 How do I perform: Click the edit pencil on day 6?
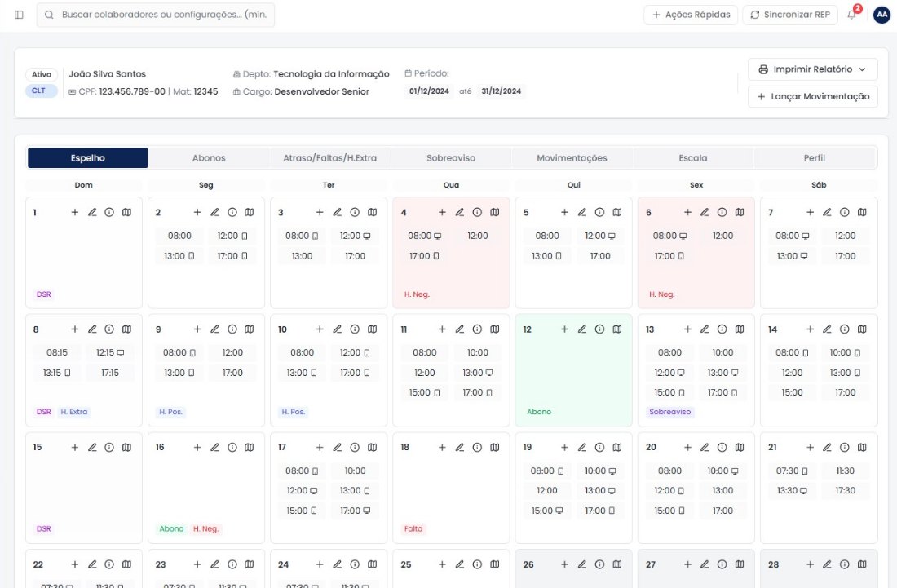(x=705, y=212)
